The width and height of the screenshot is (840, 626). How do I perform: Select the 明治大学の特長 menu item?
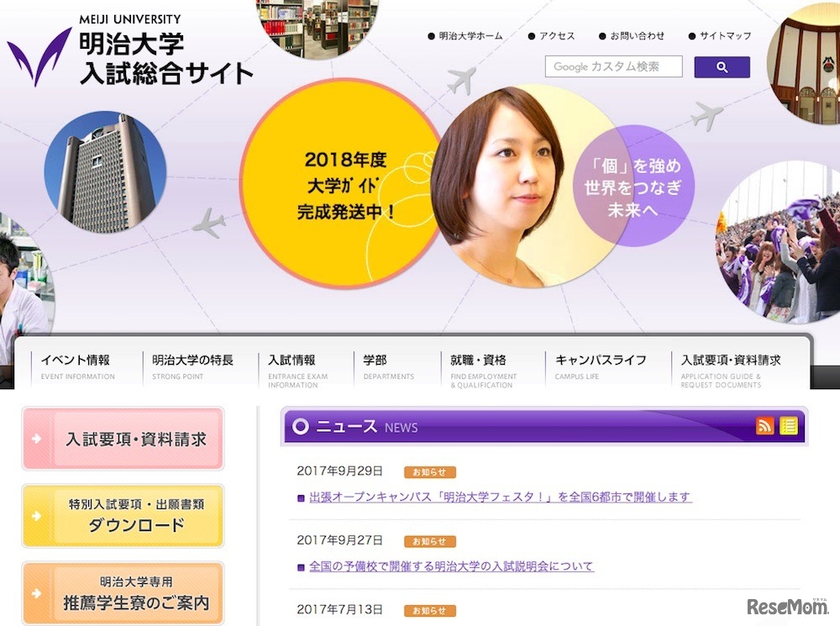192,366
